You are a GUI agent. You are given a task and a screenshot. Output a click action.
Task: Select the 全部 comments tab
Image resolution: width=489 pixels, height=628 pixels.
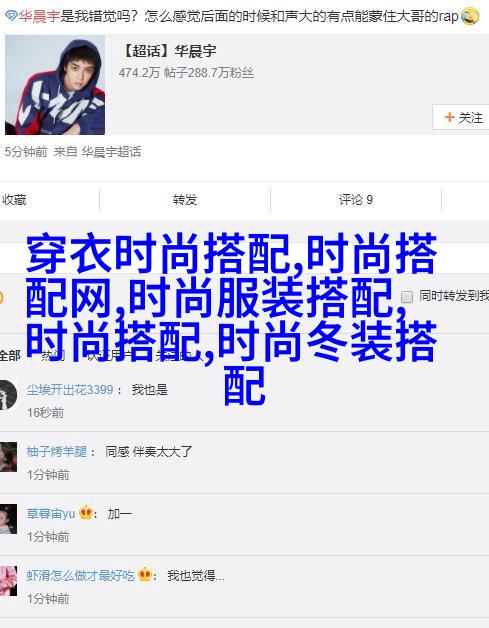pos(10,356)
